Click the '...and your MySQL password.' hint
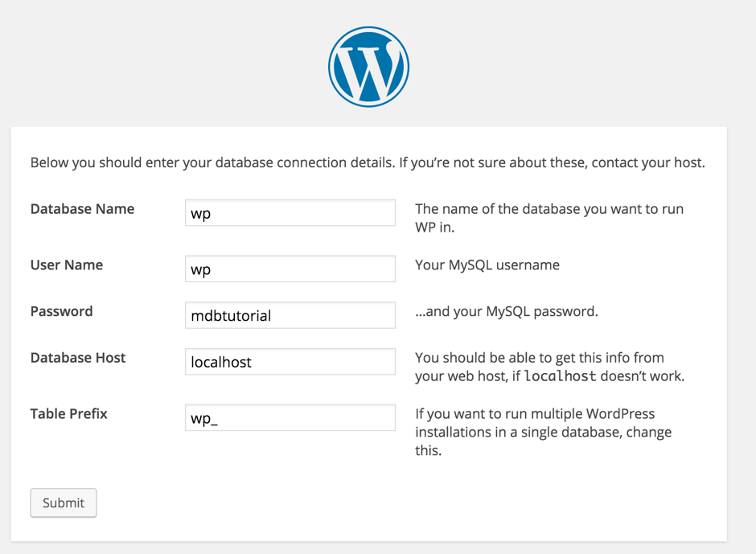The height and width of the screenshot is (554, 756). tap(506, 311)
